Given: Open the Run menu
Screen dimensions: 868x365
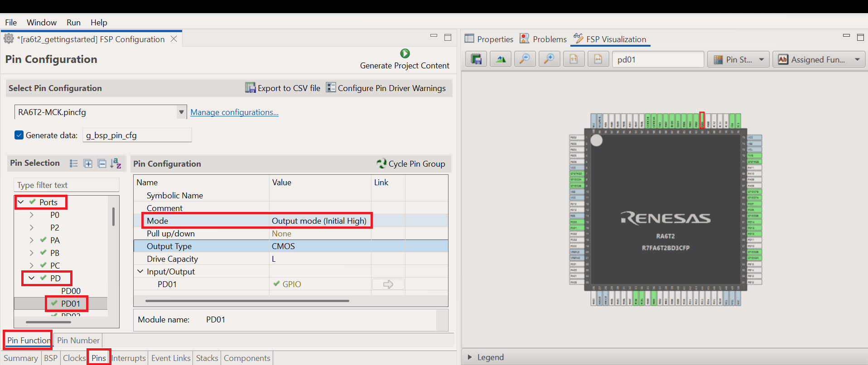Looking at the screenshot, I should click(73, 22).
